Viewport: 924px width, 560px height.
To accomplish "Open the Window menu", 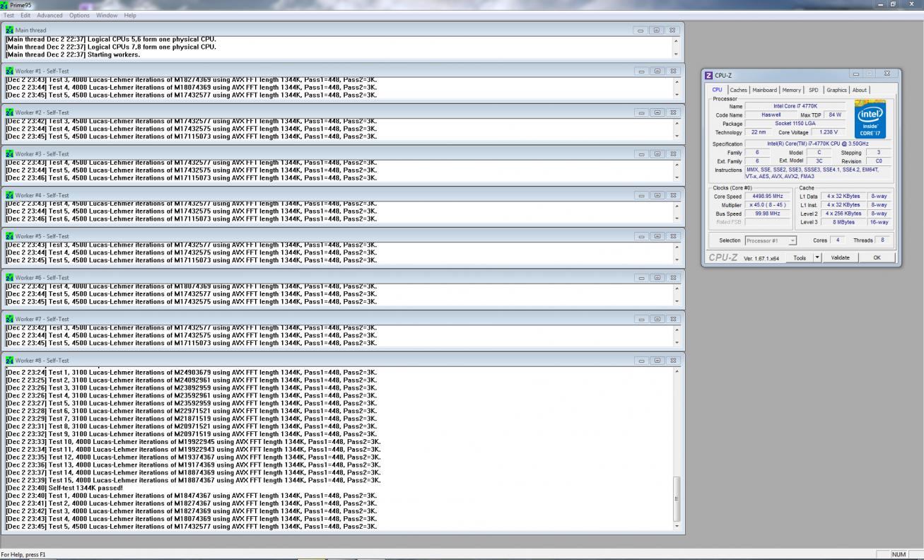I will tap(107, 15).
